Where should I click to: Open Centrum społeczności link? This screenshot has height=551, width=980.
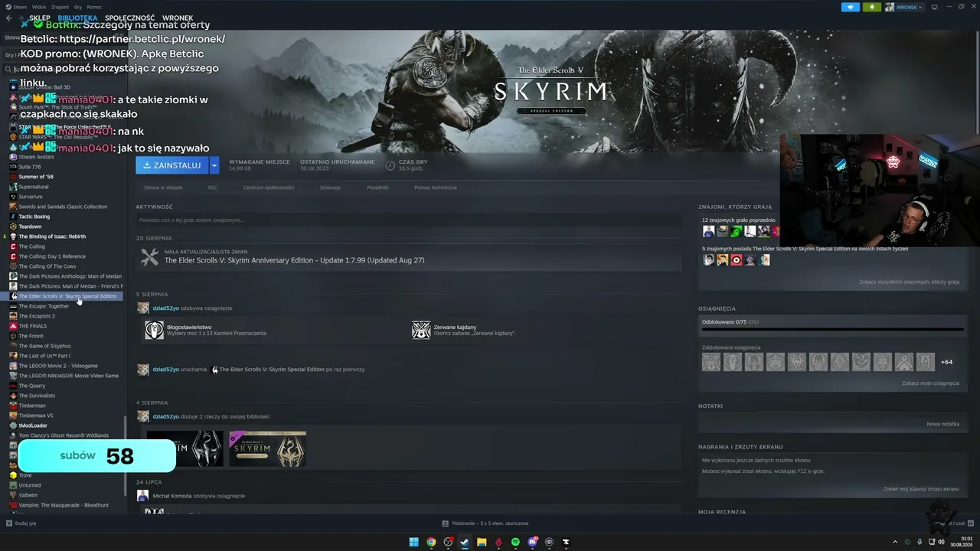click(x=269, y=187)
